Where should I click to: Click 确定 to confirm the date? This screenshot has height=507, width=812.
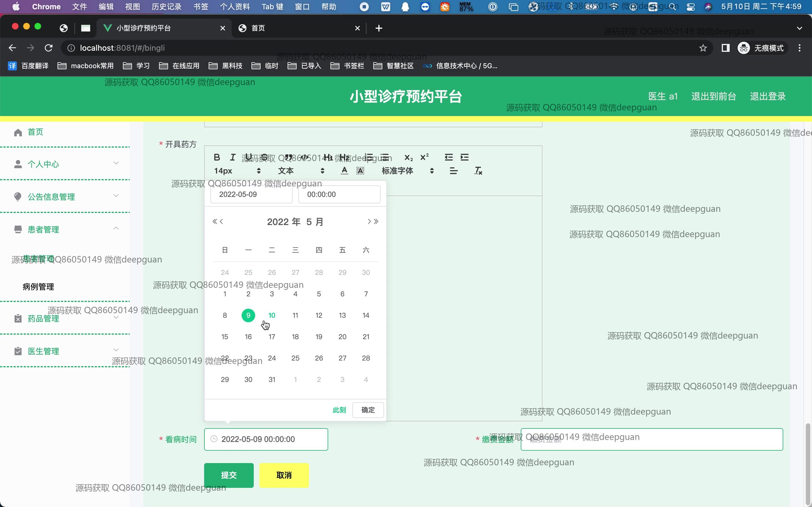tap(368, 410)
